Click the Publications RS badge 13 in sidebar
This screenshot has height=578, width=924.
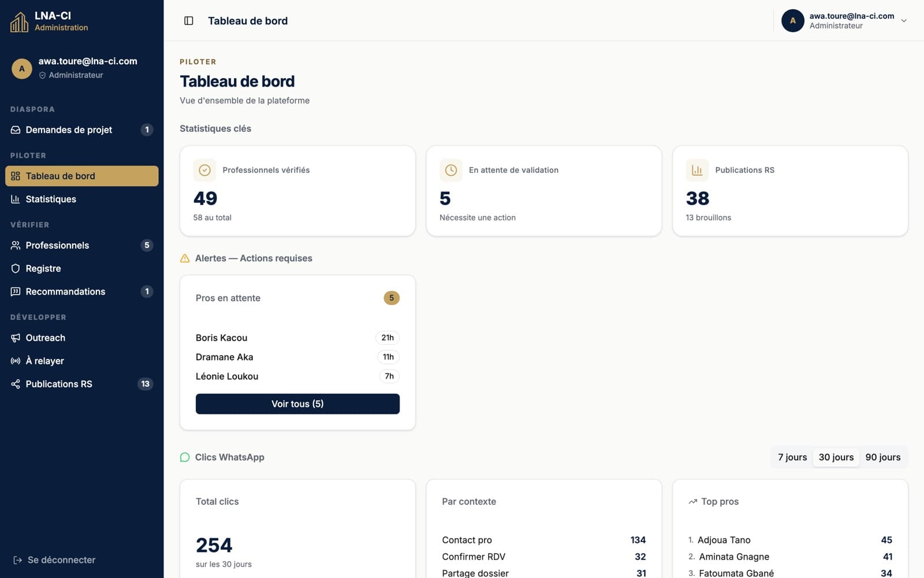[x=145, y=384]
